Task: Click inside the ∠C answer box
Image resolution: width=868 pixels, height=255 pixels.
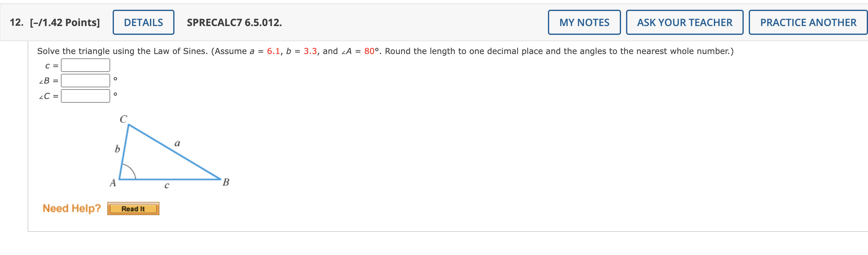Action: (x=86, y=95)
